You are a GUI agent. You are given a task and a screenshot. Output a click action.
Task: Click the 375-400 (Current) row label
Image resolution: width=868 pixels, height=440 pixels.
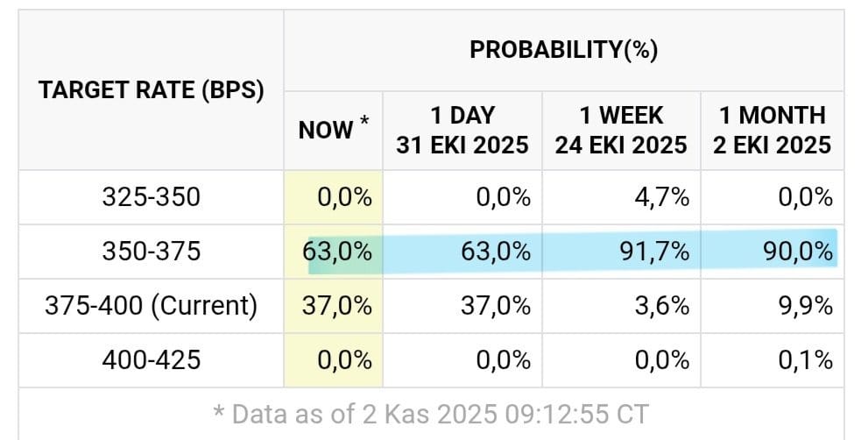coord(151,306)
